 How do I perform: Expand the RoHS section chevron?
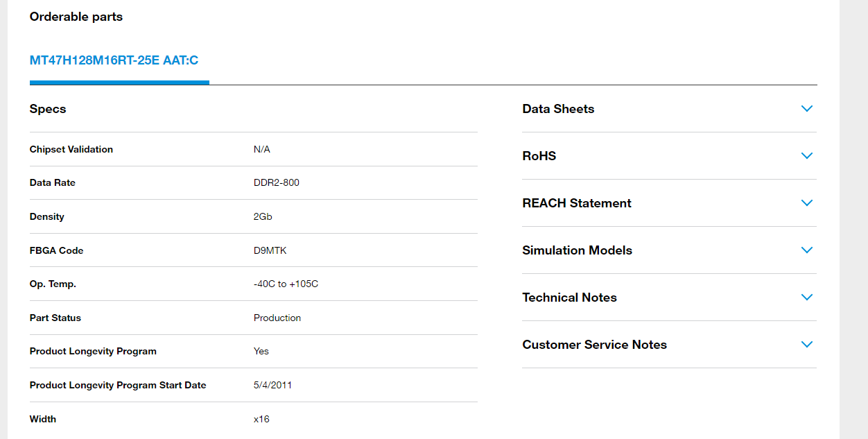click(x=806, y=156)
